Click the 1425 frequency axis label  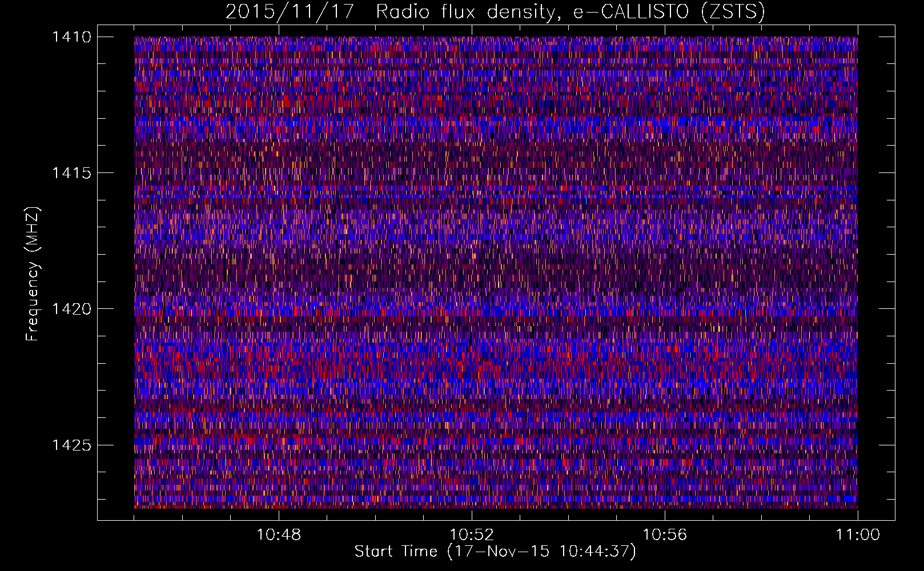point(71,445)
